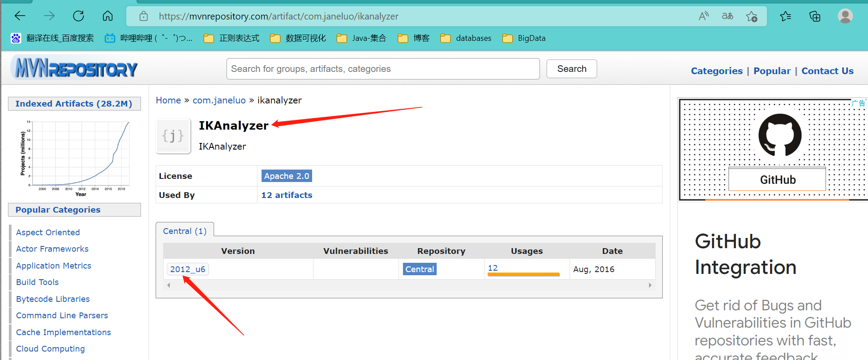The image size is (868, 360).
Task: Open 翻译在线_百度搜索 bookmark
Action: (x=52, y=38)
